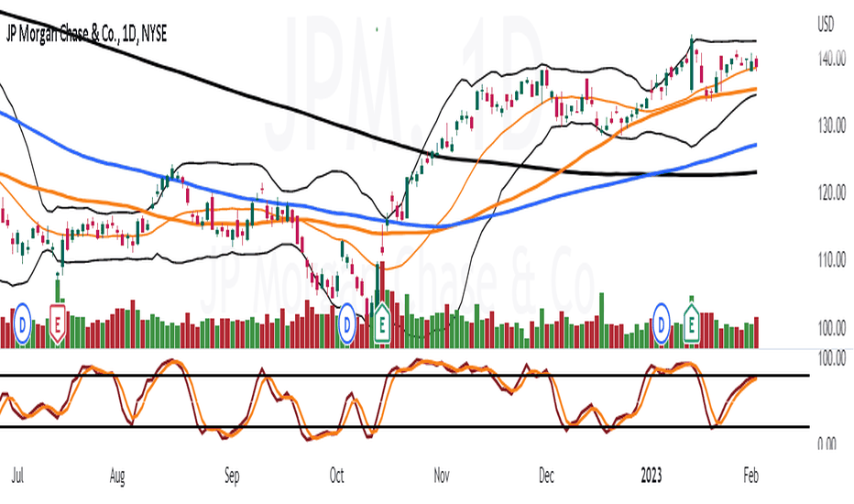The width and height of the screenshot is (854, 504).
Task: Click the USD currency label
Action: (826, 25)
